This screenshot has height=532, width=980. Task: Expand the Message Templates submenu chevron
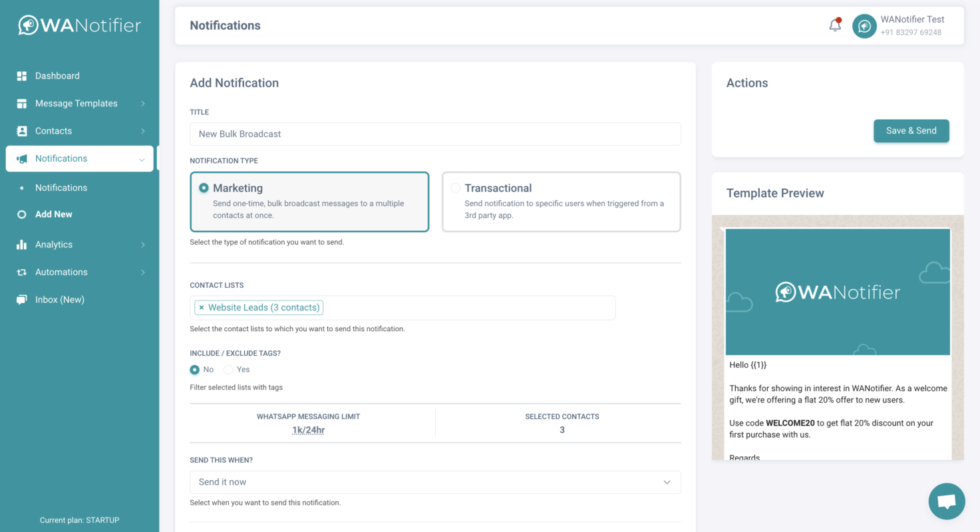(143, 104)
